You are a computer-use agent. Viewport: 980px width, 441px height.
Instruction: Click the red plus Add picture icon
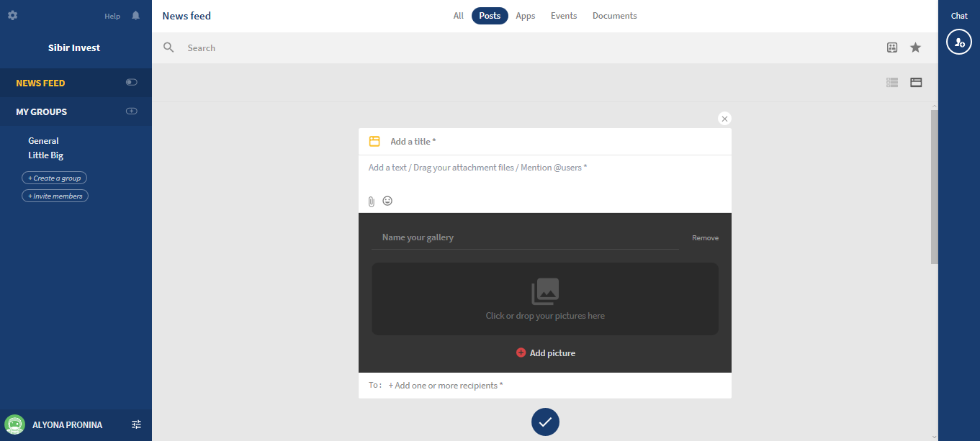click(521, 353)
